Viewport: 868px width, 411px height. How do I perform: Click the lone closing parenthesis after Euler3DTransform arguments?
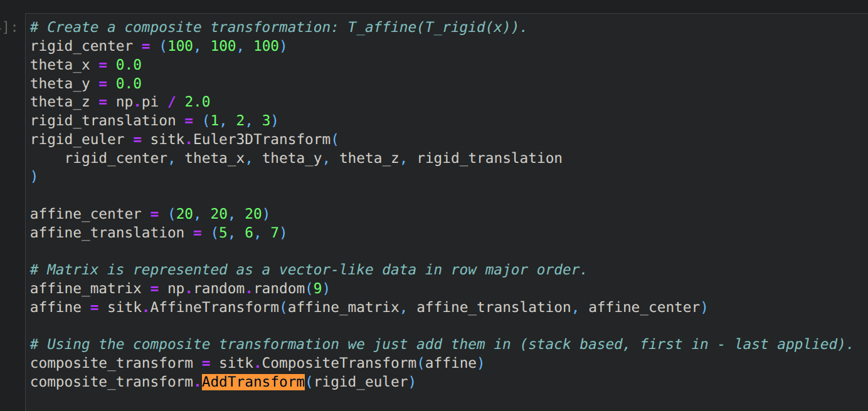click(34, 177)
